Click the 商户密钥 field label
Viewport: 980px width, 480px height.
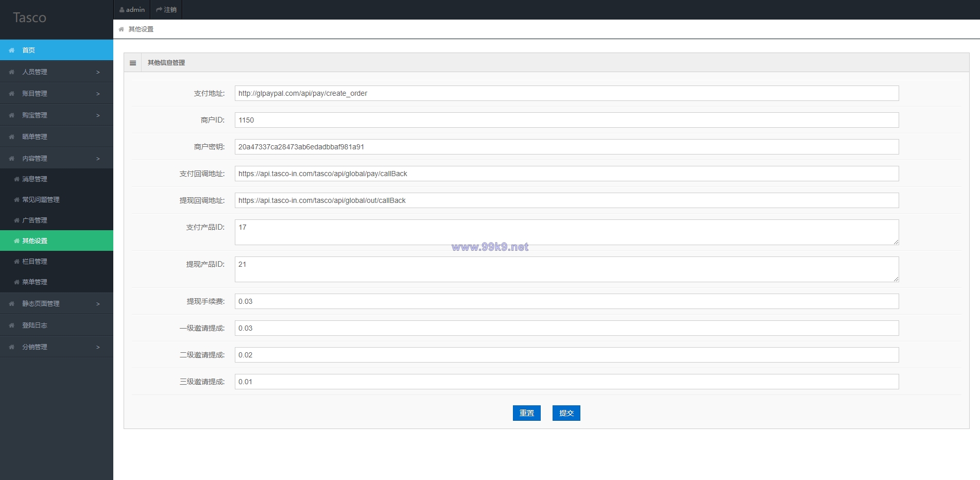pyautogui.click(x=209, y=147)
